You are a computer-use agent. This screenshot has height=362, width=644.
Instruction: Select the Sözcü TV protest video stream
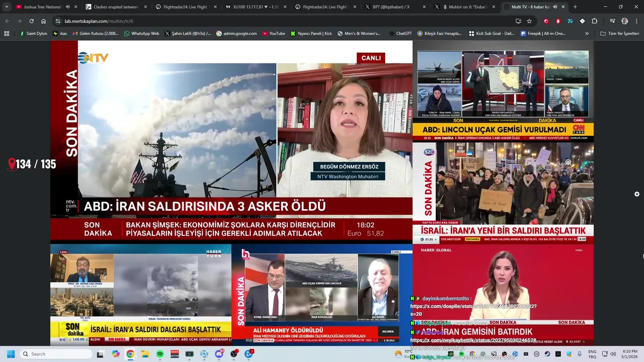click(x=503, y=193)
